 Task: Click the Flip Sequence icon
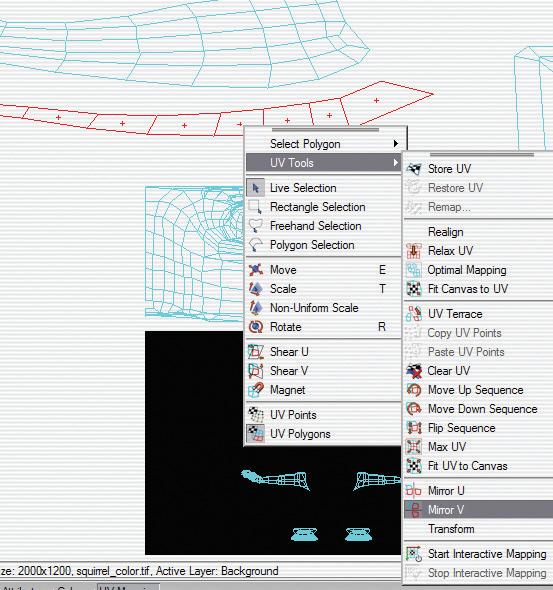(414, 428)
